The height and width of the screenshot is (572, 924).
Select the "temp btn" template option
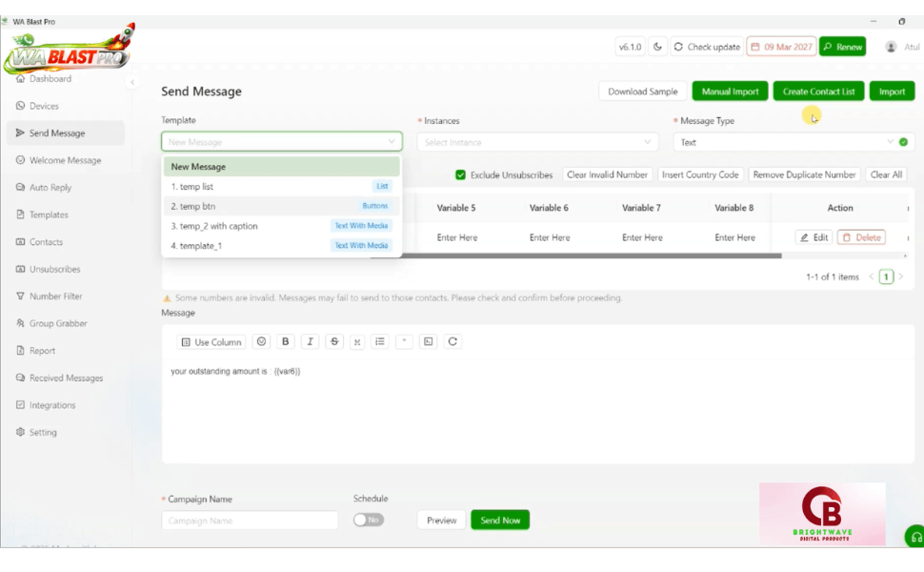[281, 206]
